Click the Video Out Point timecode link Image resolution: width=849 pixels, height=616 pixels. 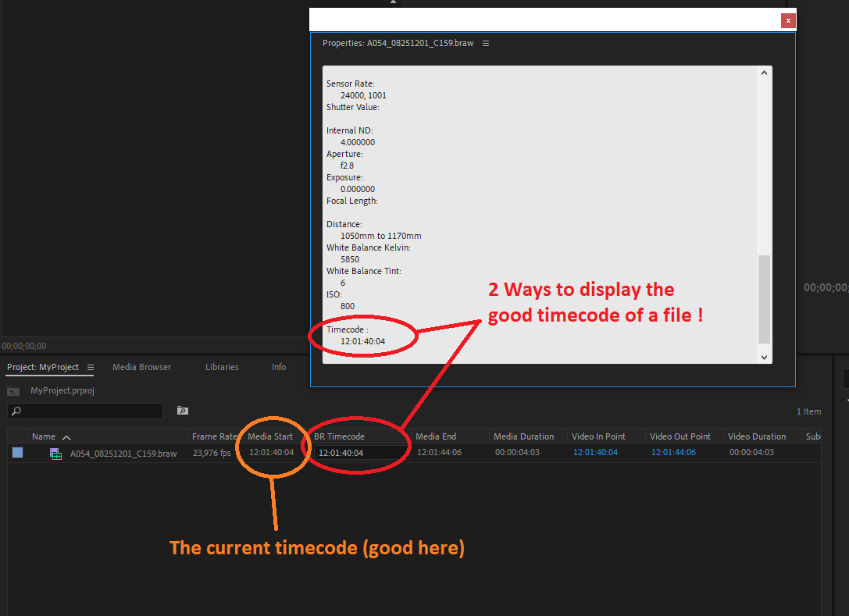point(673,452)
